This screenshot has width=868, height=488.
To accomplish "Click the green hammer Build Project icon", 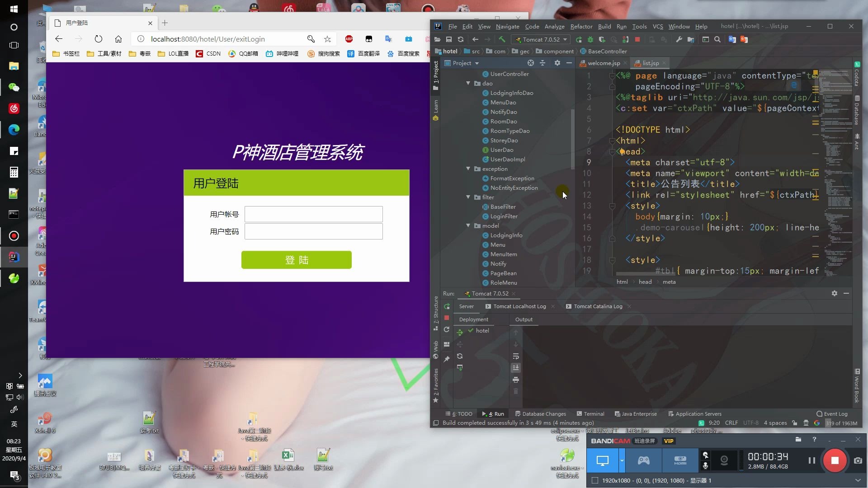I will point(502,39).
